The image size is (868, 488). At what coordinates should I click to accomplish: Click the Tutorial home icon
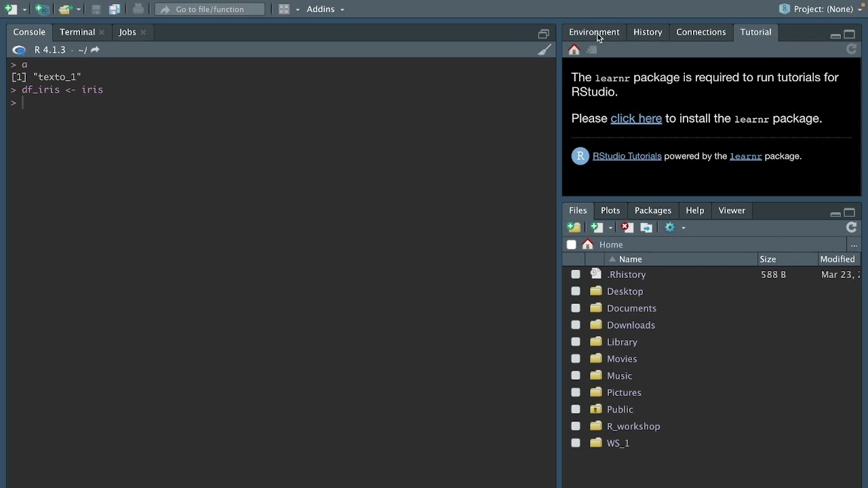coord(574,50)
